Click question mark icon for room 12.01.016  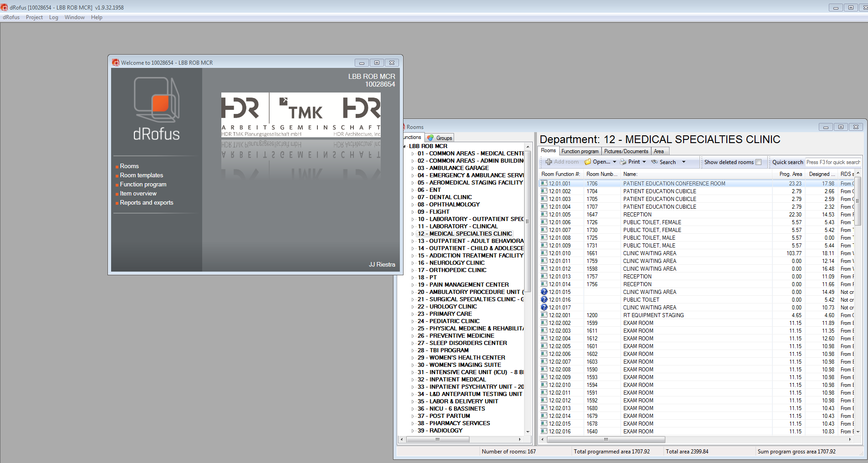point(544,300)
